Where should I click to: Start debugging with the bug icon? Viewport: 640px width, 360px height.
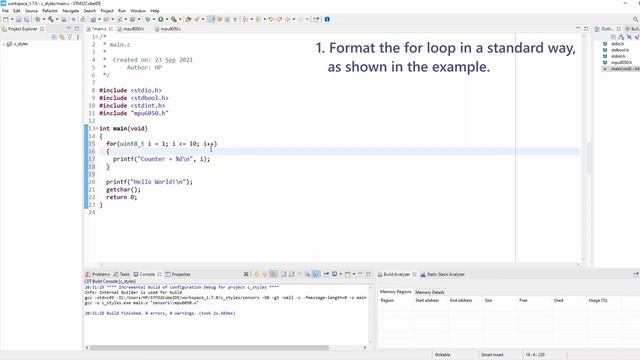point(148,19)
